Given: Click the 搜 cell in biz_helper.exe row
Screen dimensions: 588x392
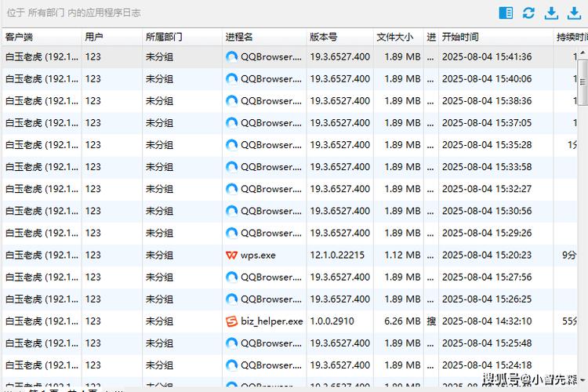Looking at the screenshot, I should pos(431,321).
